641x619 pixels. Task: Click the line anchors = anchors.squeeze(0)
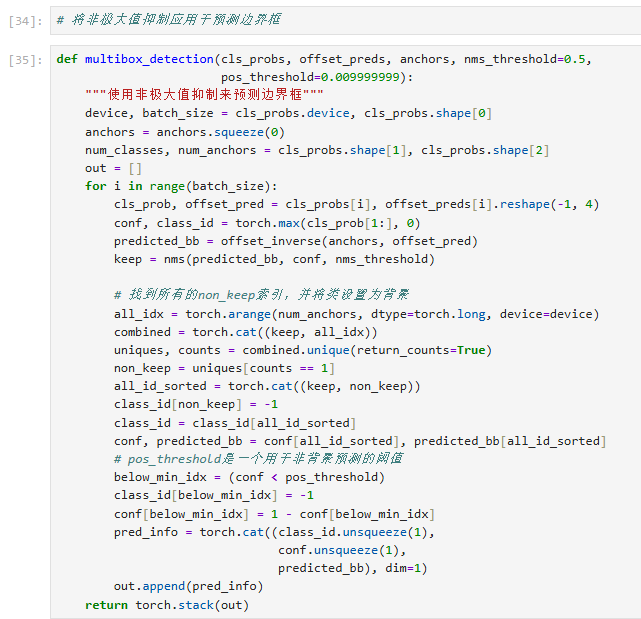[184, 132]
